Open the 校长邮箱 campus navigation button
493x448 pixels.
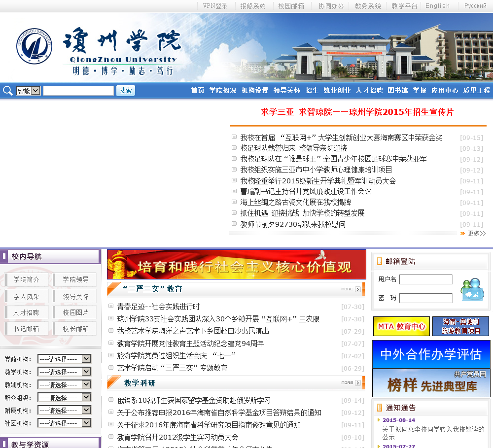click(75, 329)
